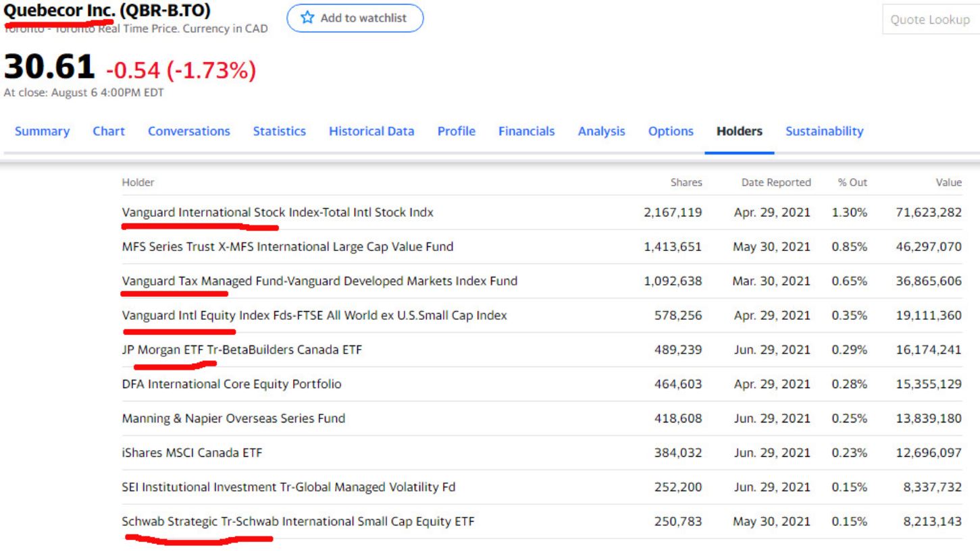Screen dimensions: 980x552
Task: Select the MFS Series Trust X holder row
Action: (x=287, y=247)
